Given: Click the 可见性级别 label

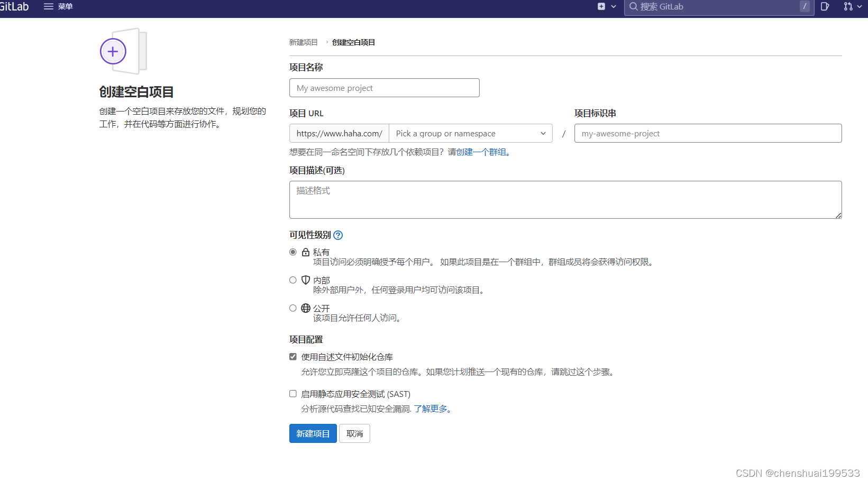Looking at the screenshot, I should point(310,235).
